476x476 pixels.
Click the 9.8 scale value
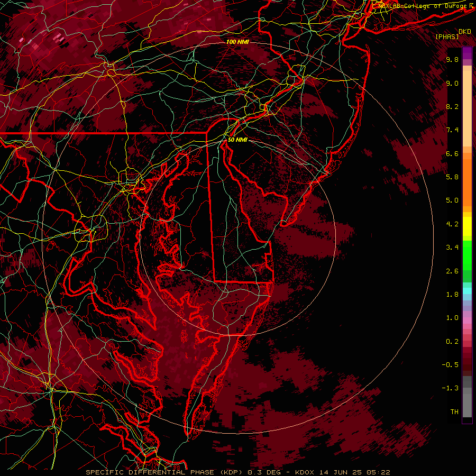(452, 59)
